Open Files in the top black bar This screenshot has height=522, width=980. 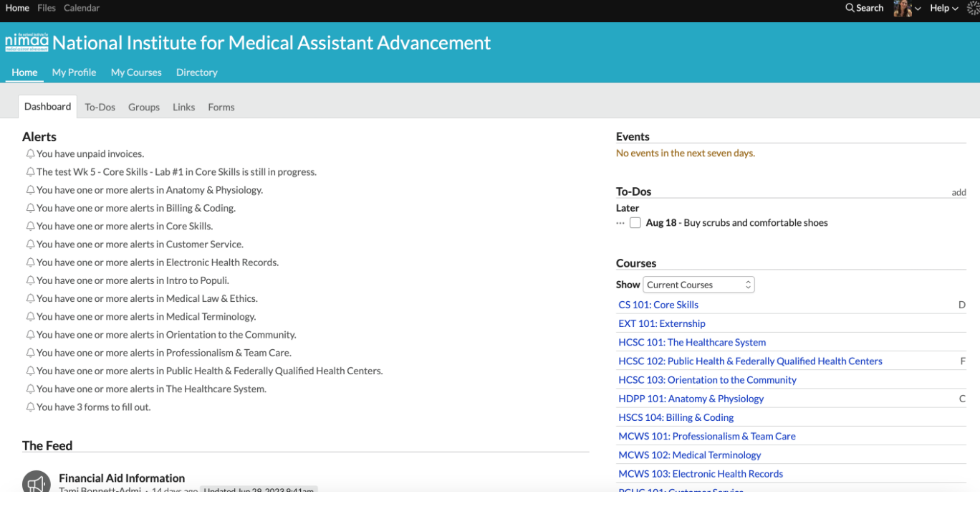pyautogui.click(x=47, y=8)
